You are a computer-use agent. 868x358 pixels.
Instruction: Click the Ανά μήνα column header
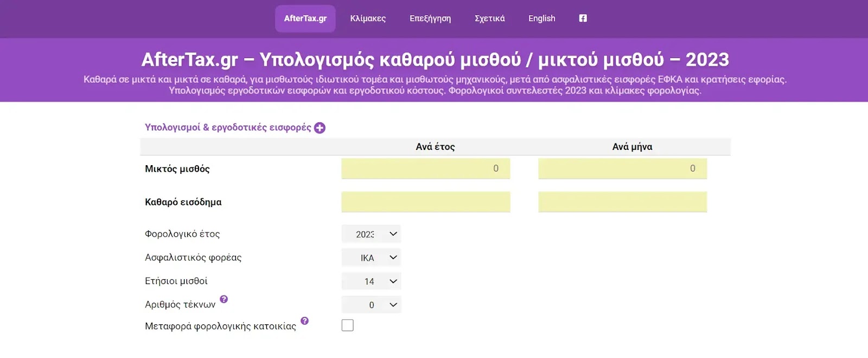pos(632,147)
